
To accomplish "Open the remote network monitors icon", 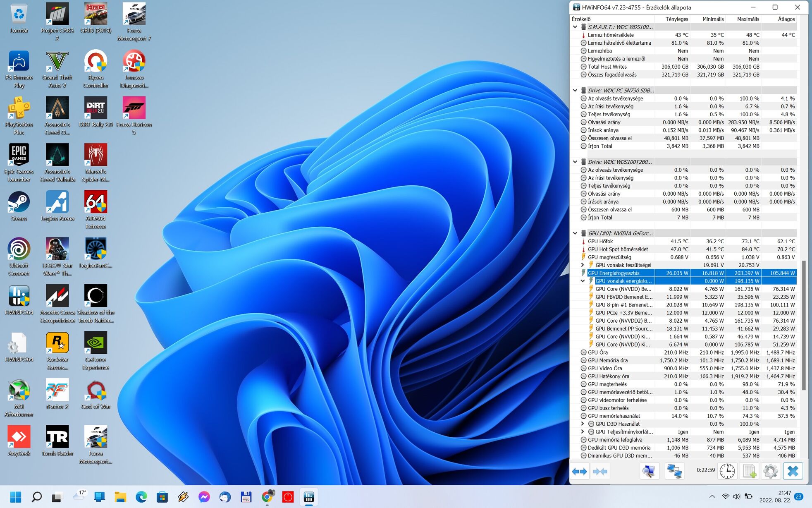I will point(674,471).
